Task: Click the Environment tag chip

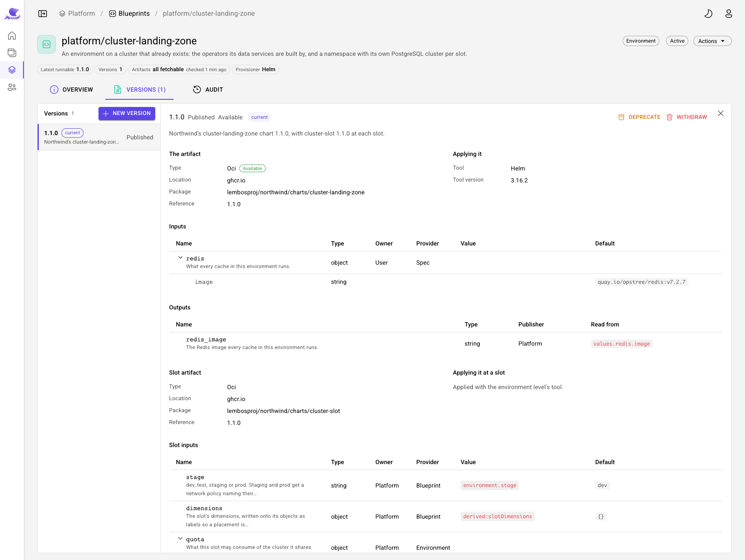Action: (641, 41)
